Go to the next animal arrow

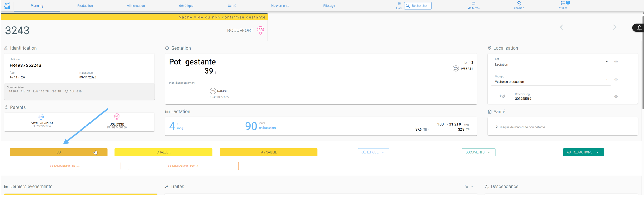(615, 27)
